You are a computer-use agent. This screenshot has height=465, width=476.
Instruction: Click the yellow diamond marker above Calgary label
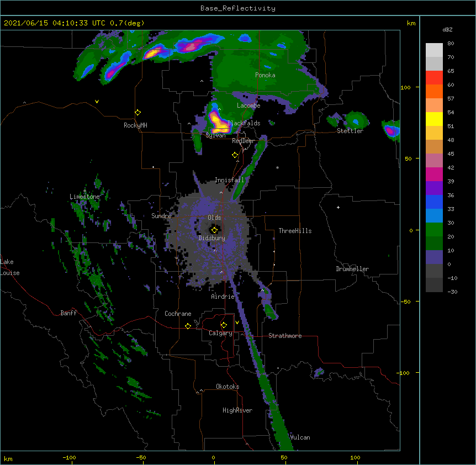click(224, 325)
